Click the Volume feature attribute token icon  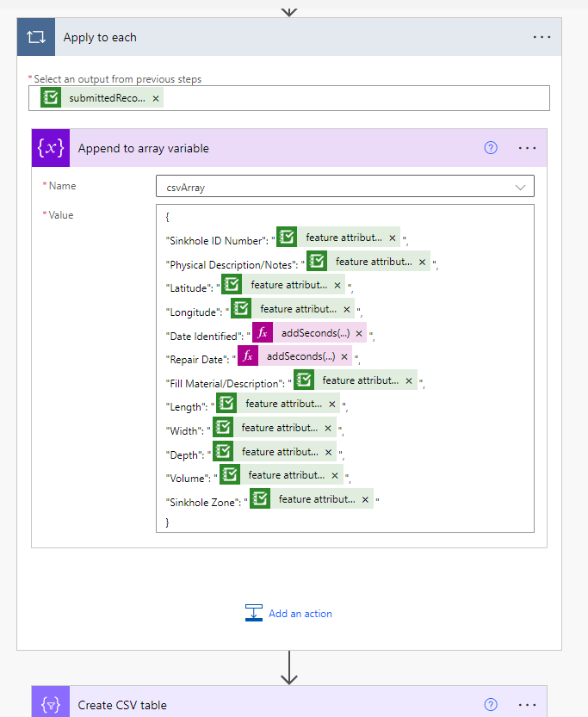[230, 475]
